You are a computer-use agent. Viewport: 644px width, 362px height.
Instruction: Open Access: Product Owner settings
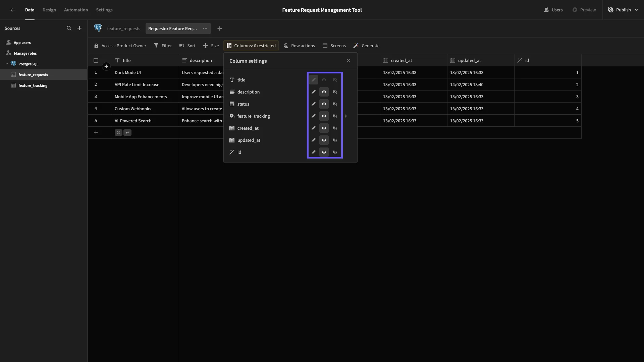[120, 46]
